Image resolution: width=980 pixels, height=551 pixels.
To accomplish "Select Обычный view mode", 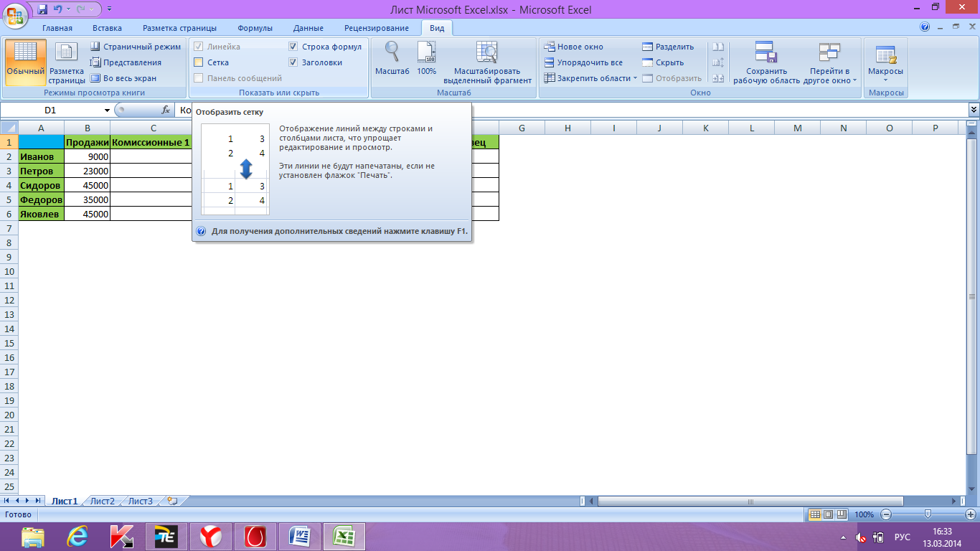I will [26, 62].
